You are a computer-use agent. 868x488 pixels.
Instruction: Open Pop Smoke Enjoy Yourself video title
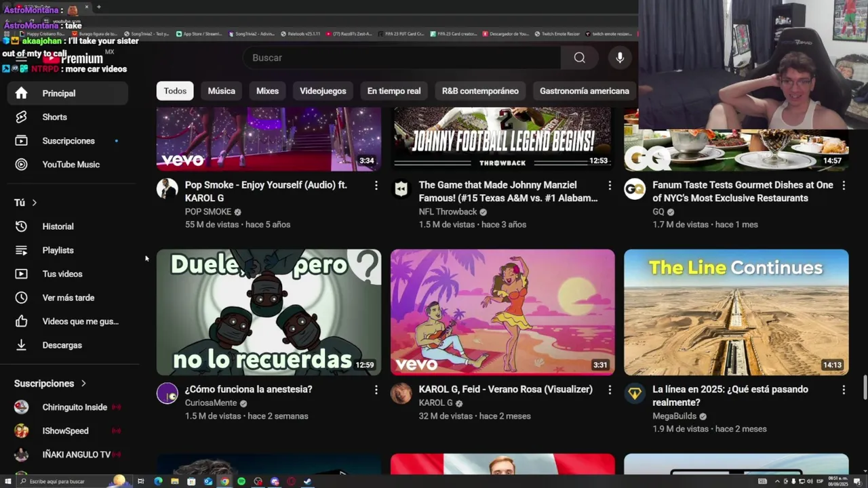pos(266,191)
